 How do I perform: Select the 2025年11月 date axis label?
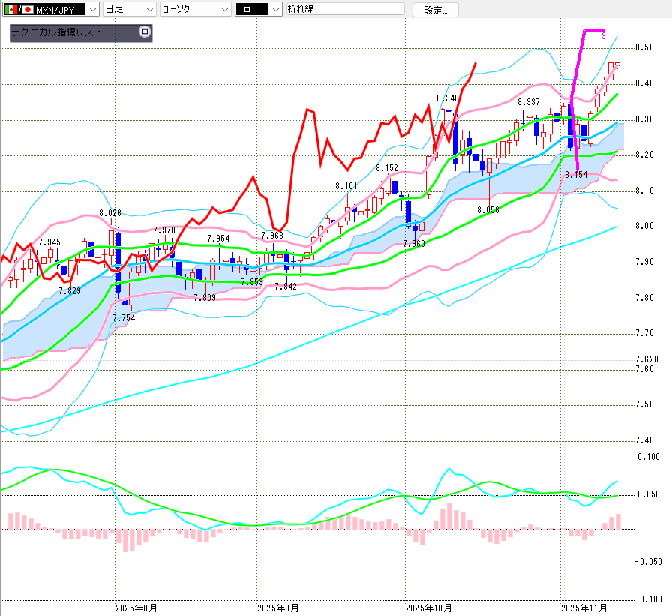[584, 607]
